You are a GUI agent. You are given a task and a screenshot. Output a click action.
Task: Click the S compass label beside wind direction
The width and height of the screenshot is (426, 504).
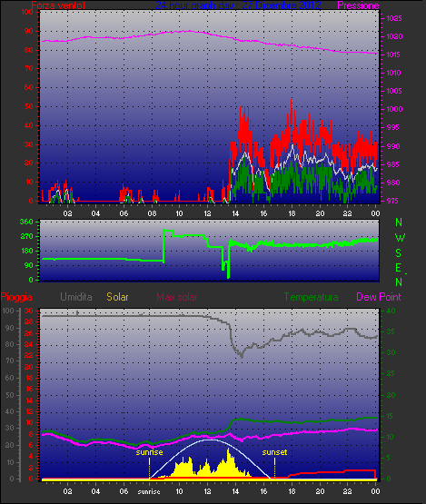click(399, 253)
